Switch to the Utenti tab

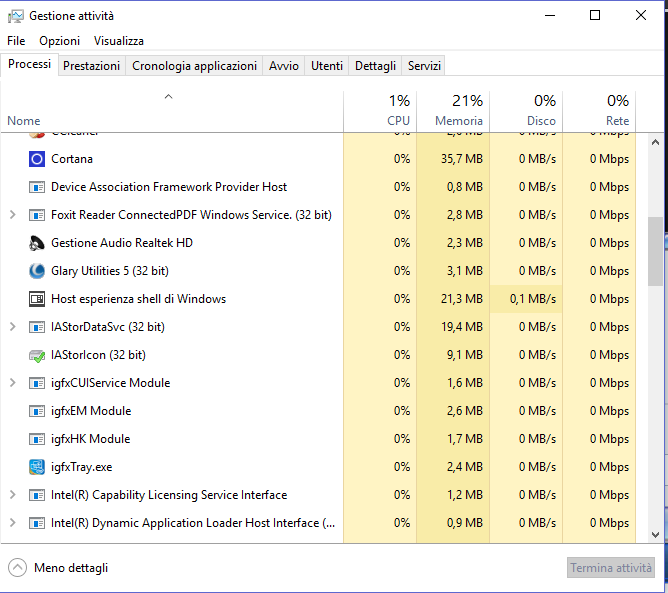coord(327,66)
